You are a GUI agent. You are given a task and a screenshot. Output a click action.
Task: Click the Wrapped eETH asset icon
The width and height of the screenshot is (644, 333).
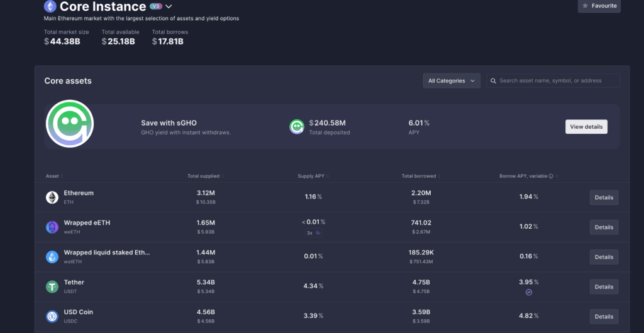pyautogui.click(x=52, y=227)
